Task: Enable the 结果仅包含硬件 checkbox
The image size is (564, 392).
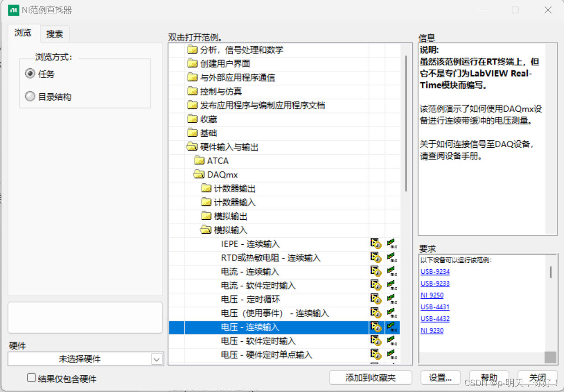Action: [x=31, y=378]
